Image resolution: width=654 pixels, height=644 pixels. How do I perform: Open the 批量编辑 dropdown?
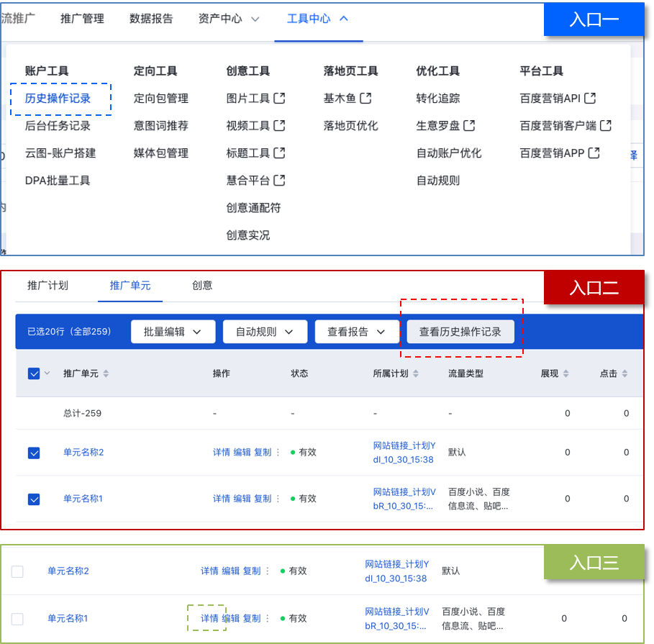tap(173, 332)
